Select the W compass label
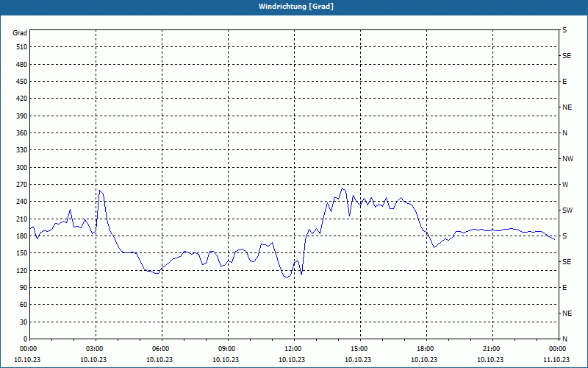Viewport: 588px width, 368px height. tap(565, 185)
